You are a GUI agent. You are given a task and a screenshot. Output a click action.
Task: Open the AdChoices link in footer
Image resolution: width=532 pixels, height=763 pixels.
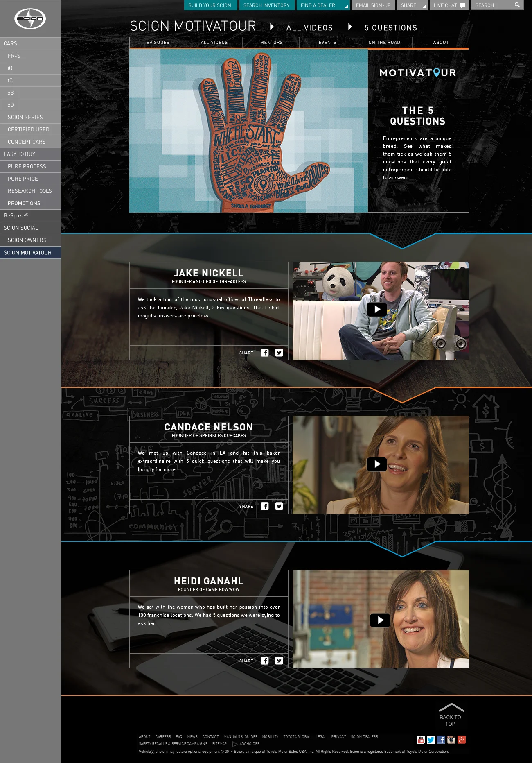(x=246, y=744)
